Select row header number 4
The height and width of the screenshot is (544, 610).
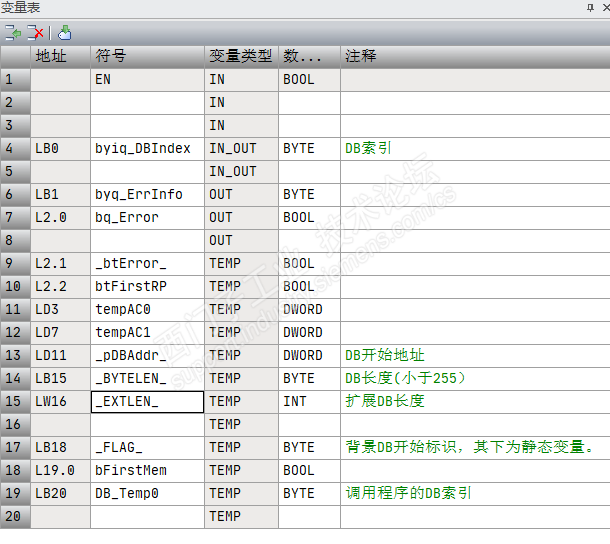(x=15, y=149)
